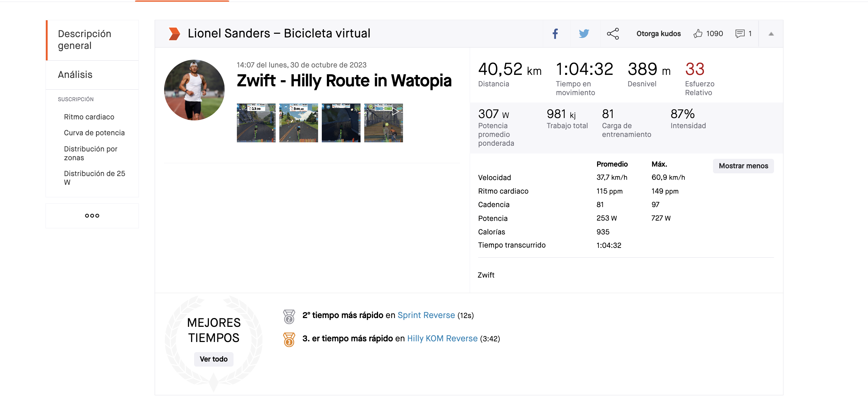Open the first Zwift ride screenshot thumbnail
Image resolution: width=868 pixels, height=400 pixels.
(256, 123)
